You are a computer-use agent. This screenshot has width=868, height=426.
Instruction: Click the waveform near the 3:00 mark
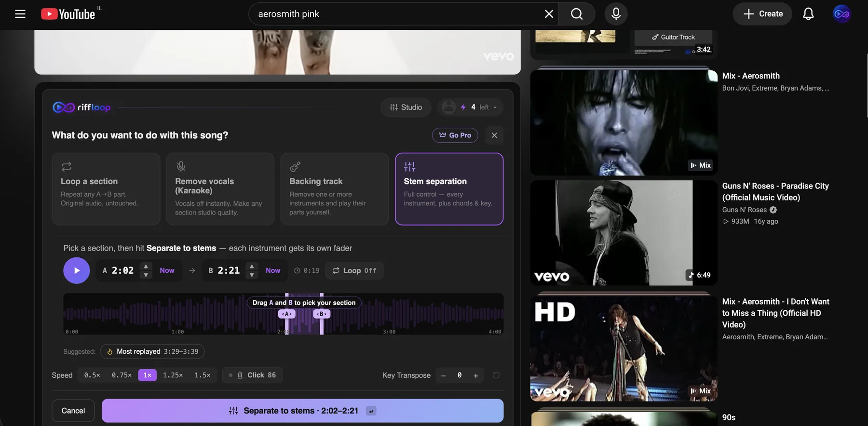[x=389, y=314]
